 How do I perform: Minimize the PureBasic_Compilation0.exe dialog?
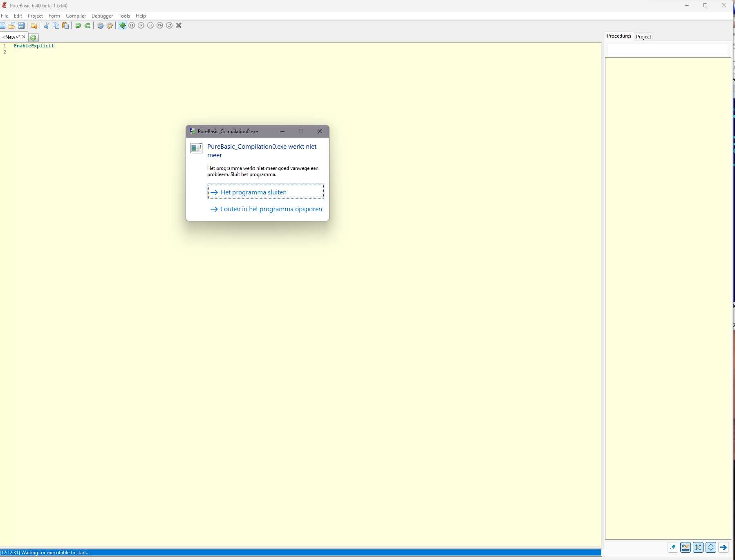point(282,131)
